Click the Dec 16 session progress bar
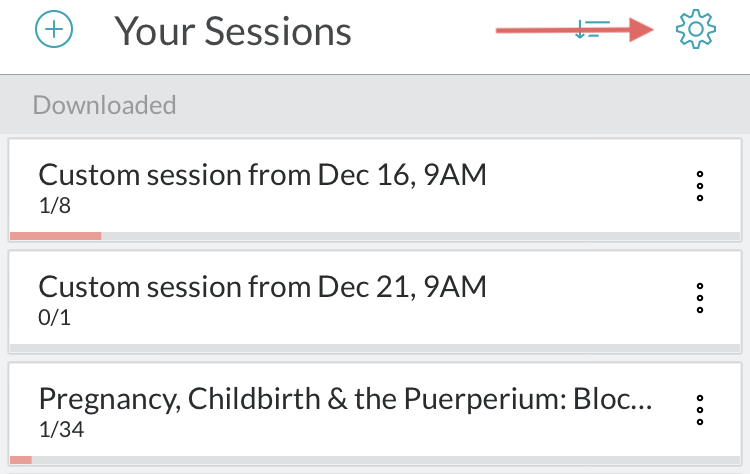Screen dimensions: 750x474 click(375, 236)
